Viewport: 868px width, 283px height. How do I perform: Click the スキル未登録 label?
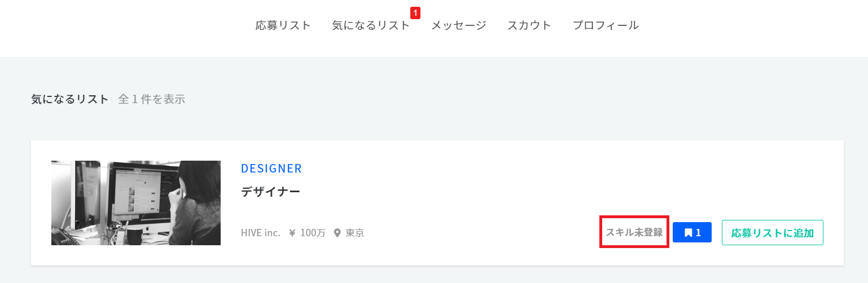[634, 232]
